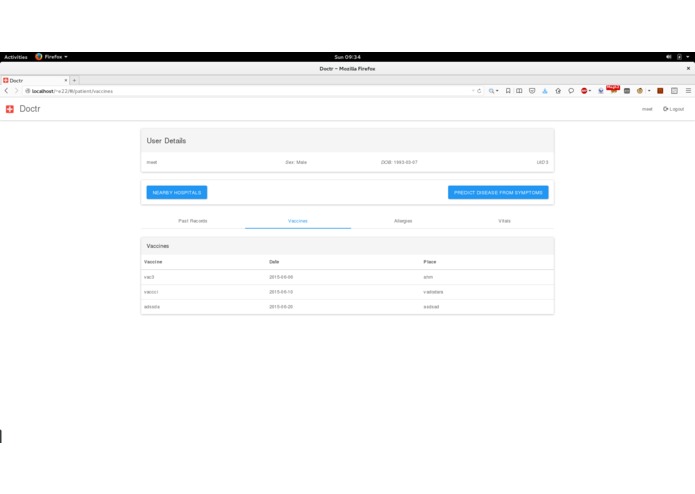Click the Vaccine column header

point(153,262)
